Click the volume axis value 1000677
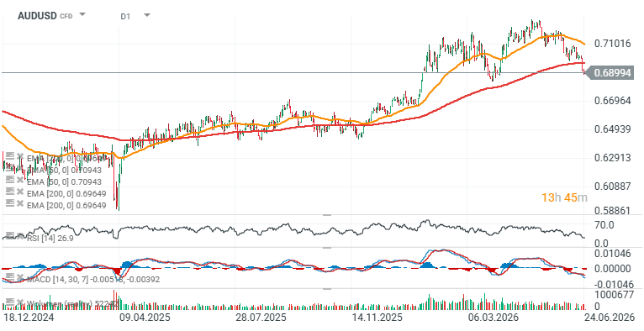This screenshot has width=644, height=331. point(615,295)
